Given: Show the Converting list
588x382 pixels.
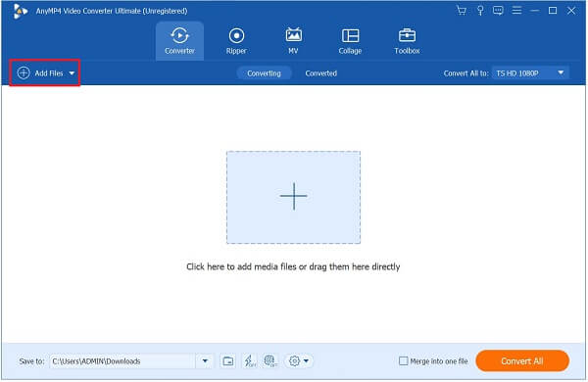Looking at the screenshot, I should point(264,73).
